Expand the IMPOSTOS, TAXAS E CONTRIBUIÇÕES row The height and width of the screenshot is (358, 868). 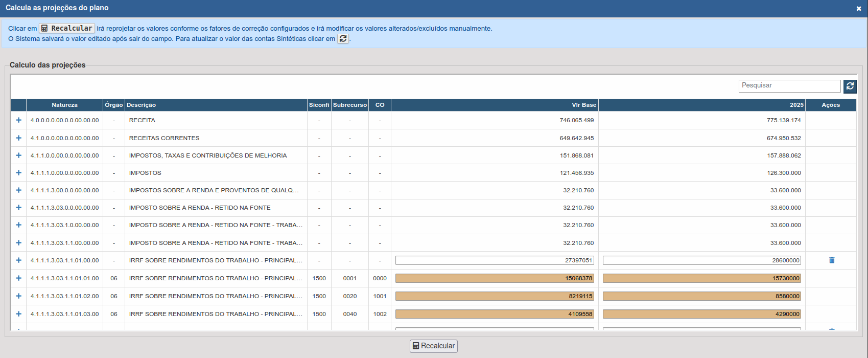[x=19, y=155]
